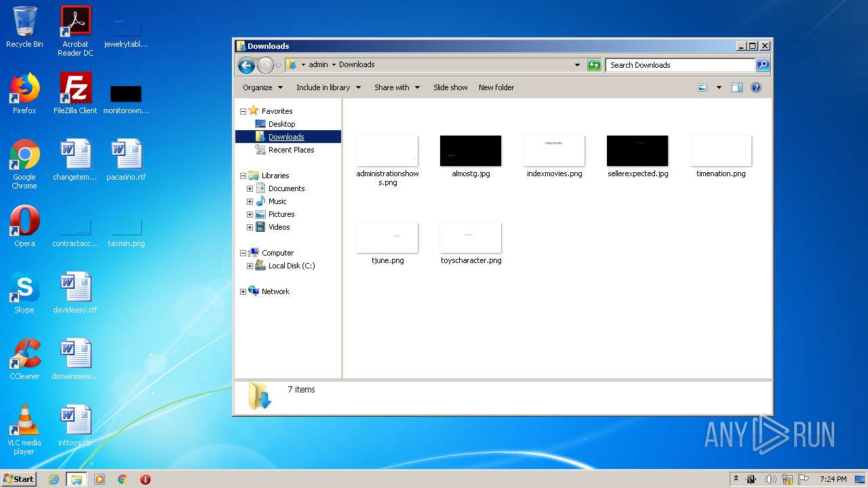Show previous locations address dropdown

tap(577, 65)
